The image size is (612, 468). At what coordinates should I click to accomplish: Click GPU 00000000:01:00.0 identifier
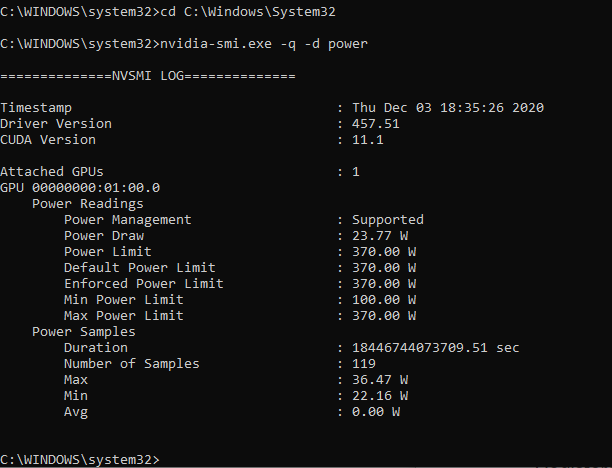tap(80, 188)
